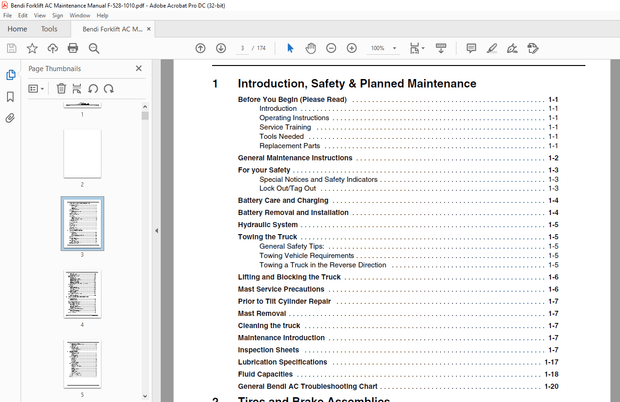Open thumbnails options dropdown menu
The image size is (620, 402).
click(x=36, y=89)
